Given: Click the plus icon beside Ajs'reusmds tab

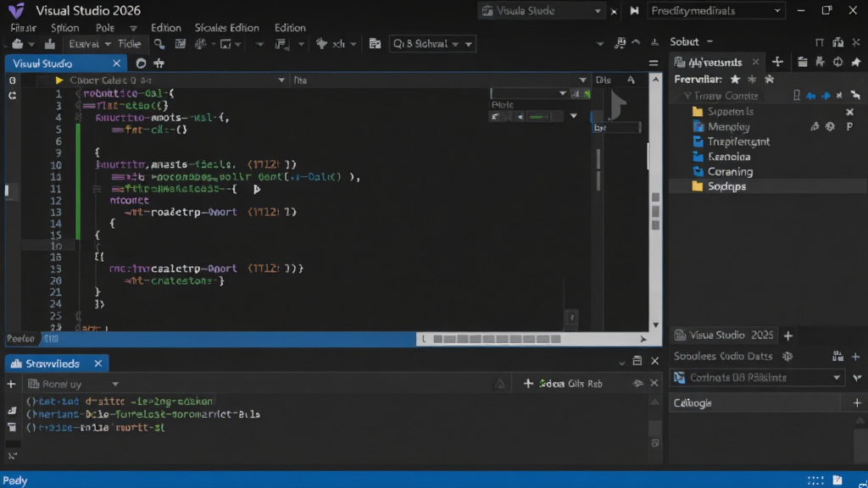Looking at the screenshot, I should (x=777, y=62).
